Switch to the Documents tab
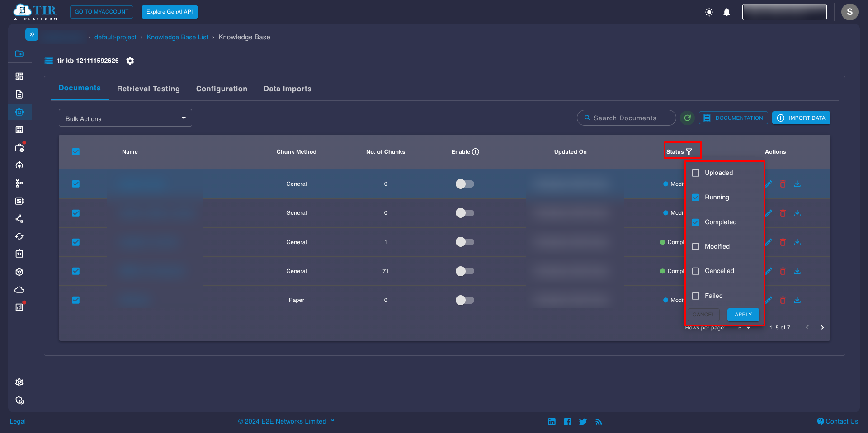Viewport: 868px width, 433px height. 80,88
